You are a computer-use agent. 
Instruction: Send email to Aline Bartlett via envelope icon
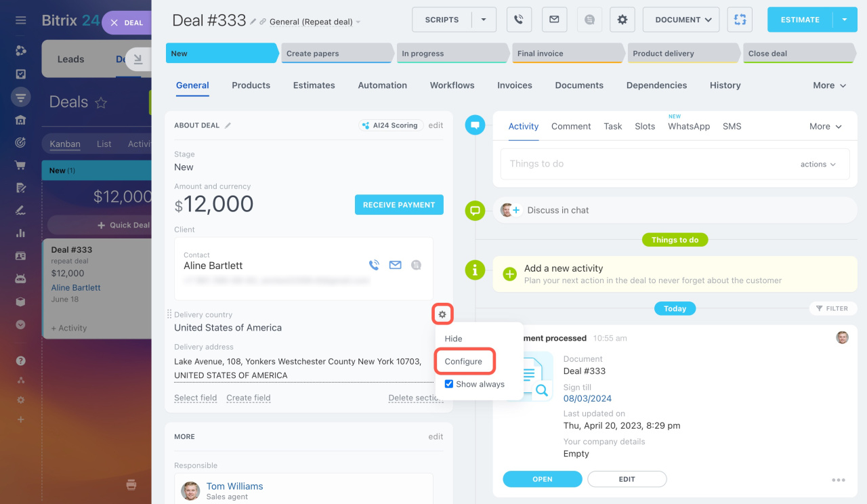pos(395,266)
